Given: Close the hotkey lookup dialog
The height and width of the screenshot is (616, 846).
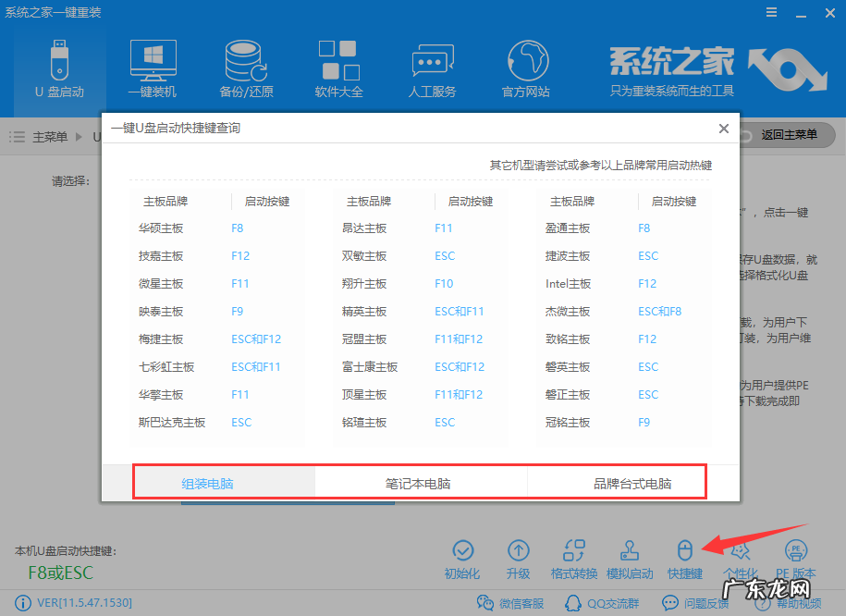Looking at the screenshot, I should click(724, 129).
